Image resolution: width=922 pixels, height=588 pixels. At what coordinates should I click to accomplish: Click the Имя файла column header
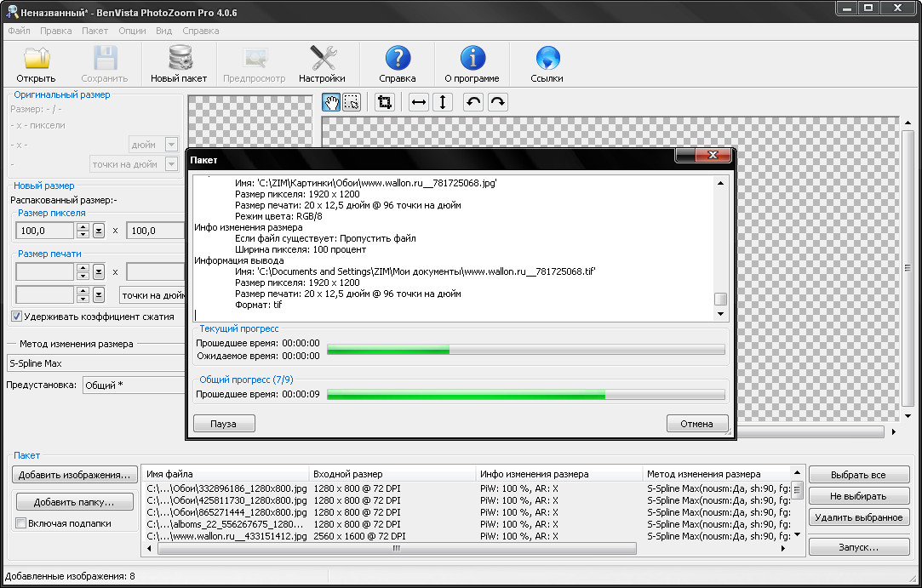226,474
